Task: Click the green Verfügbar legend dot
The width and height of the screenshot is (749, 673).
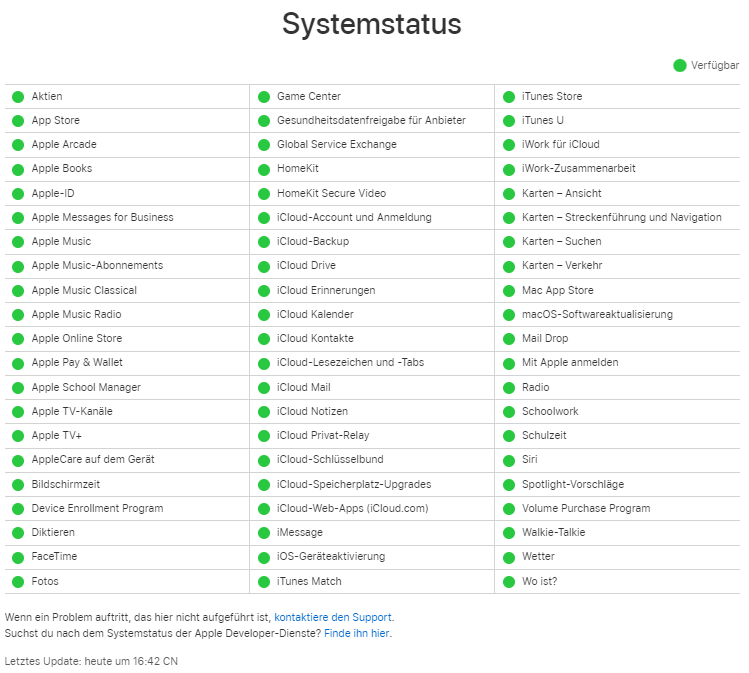Action: coord(680,66)
